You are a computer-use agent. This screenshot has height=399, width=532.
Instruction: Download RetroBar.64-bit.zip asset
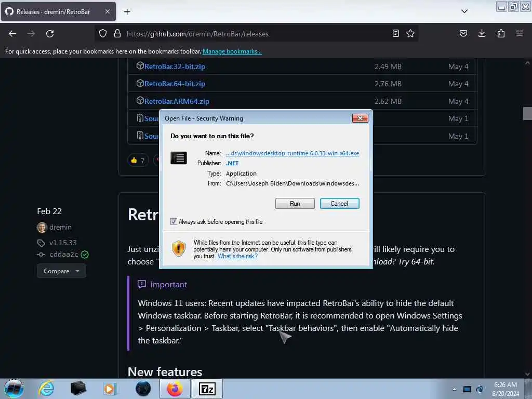point(175,84)
